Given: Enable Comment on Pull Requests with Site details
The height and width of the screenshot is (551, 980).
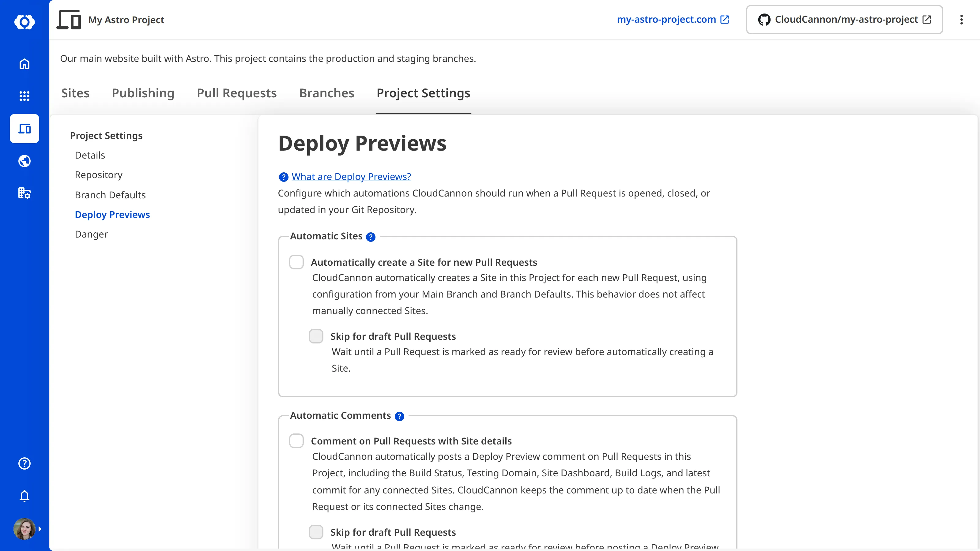Looking at the screenshot, I should (296, 441).
